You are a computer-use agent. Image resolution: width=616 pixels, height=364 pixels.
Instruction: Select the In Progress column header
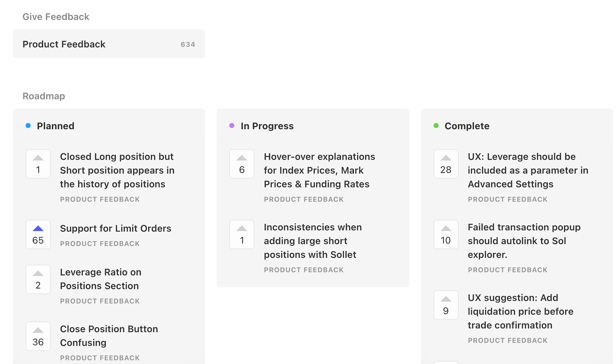tap(267, 126)
